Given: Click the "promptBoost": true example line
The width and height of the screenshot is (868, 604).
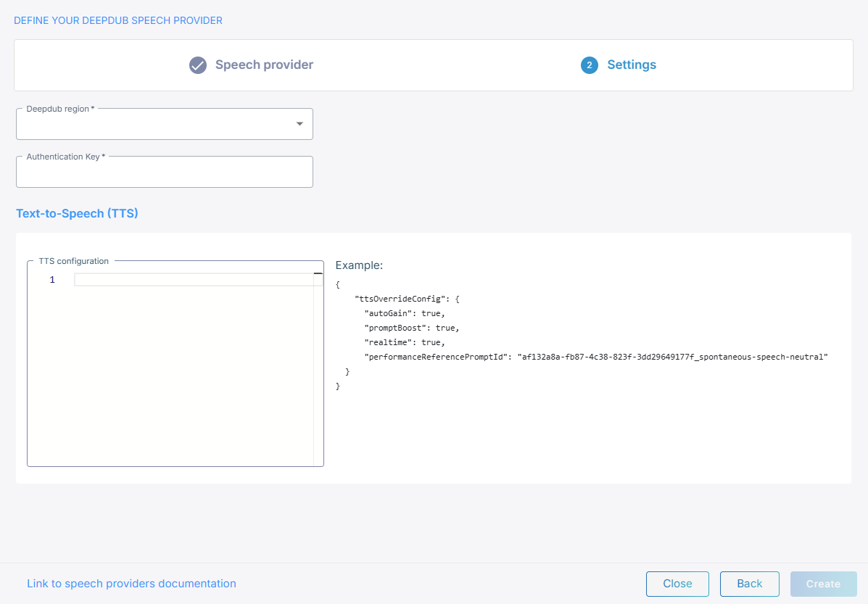Looking at the screenshot, I should click(412, 328).
